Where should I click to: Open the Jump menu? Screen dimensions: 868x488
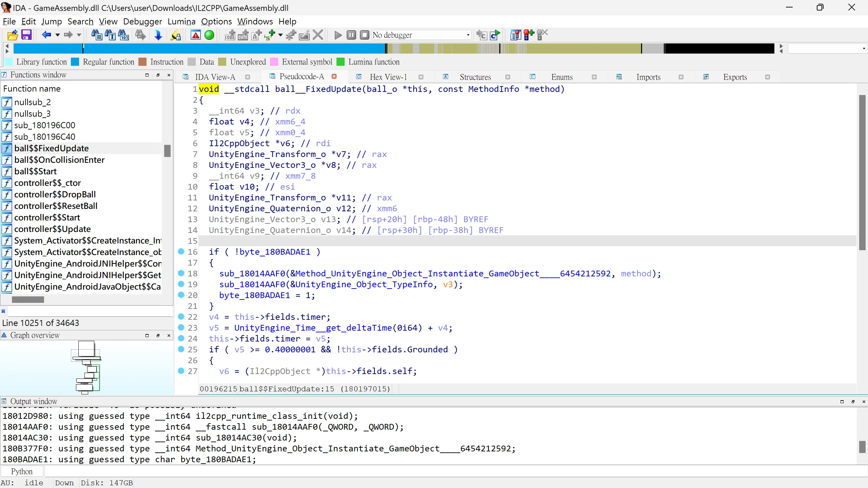[x=52, y=21]
